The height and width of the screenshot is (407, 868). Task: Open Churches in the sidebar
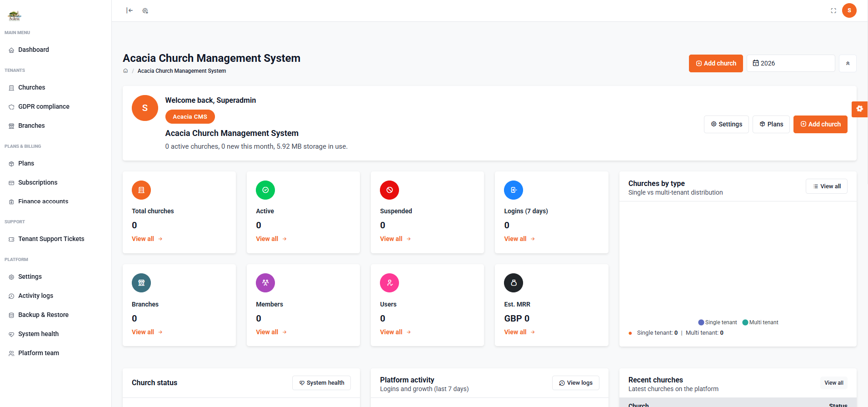point(55,87)
